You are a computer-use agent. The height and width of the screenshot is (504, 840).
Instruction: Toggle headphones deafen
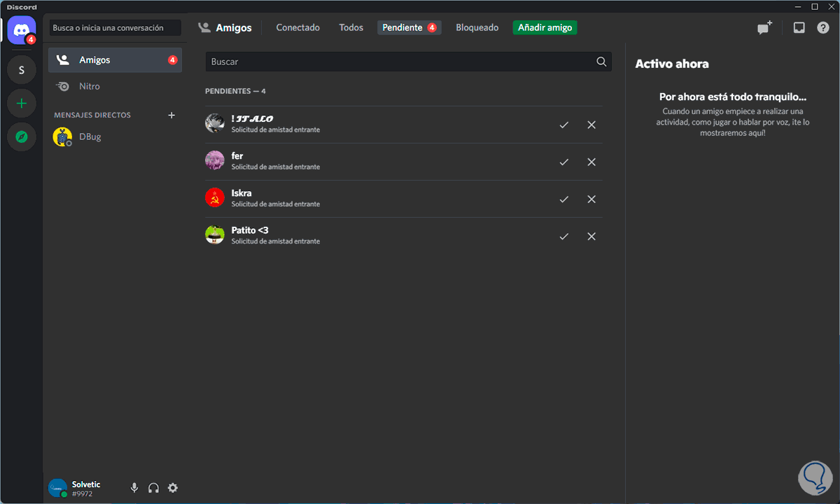153,488
